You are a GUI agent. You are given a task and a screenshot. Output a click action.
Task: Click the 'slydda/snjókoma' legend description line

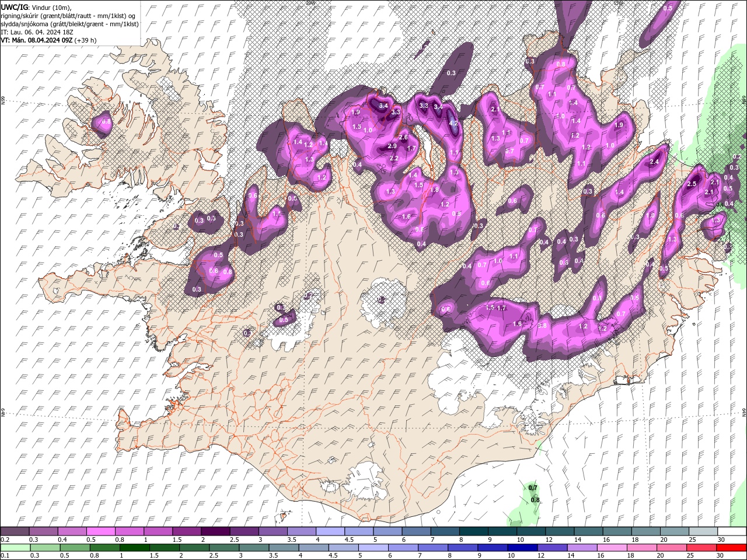tap(69, 24)
